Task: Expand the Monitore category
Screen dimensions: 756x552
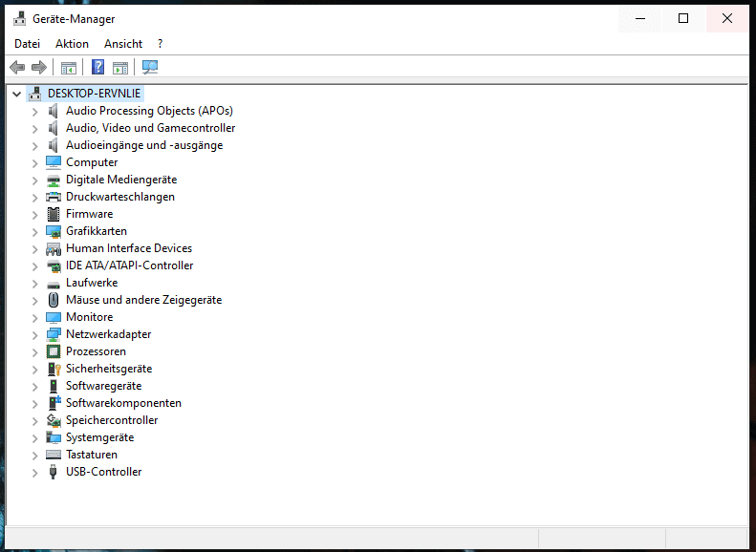Action: pyautogui.click(x=34, y=318)
